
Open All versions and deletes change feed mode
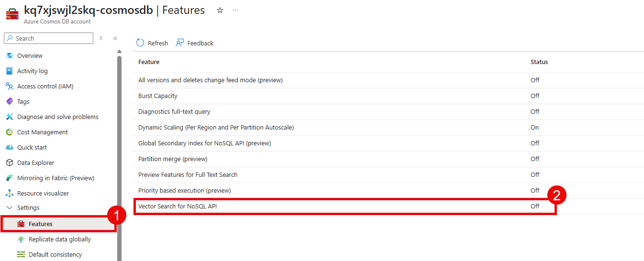tap(389, 80)
